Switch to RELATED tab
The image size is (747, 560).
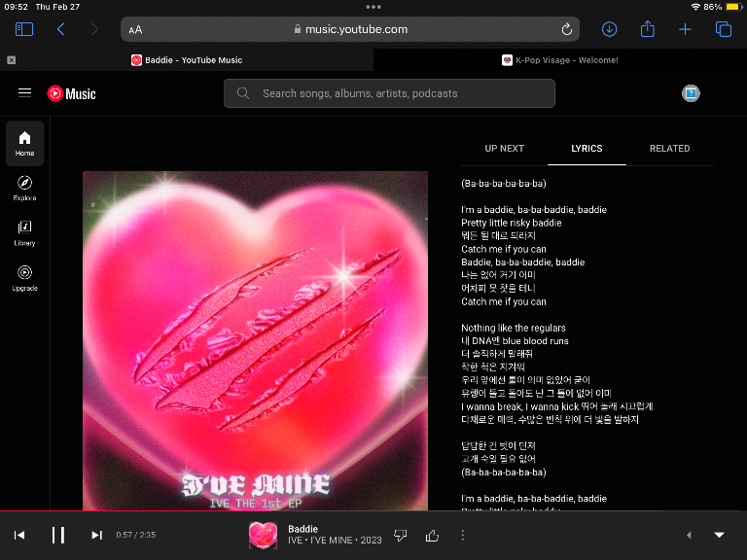point(669,149)
